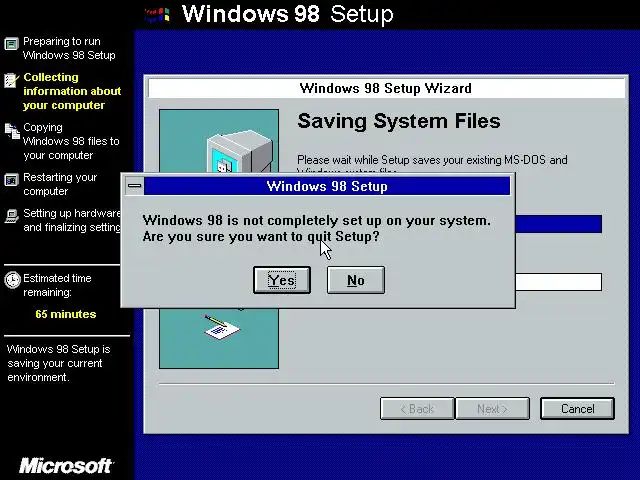The width and height of the screenshot is (640, 480).
Task: Click 'Collecting information about your computer' text
Action: (x=72, y=91)
